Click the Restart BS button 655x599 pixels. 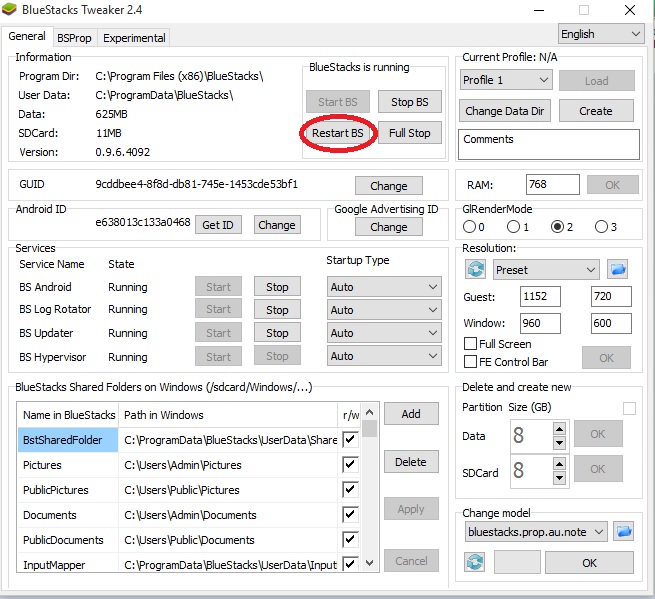pyautogui.click(x=338, y=133)
